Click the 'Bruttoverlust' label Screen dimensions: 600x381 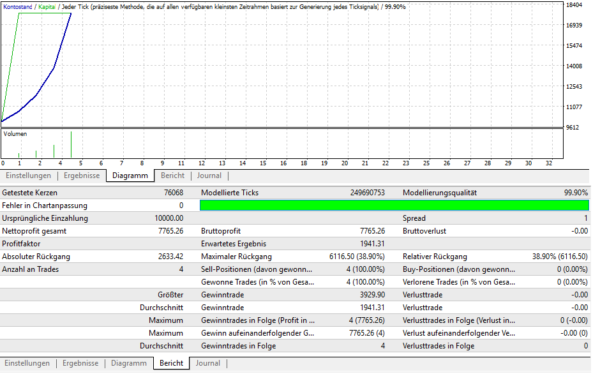tap(424, 231)
